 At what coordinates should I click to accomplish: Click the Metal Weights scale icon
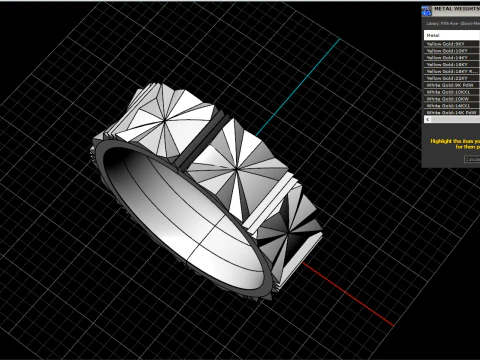tap(427, 11)
